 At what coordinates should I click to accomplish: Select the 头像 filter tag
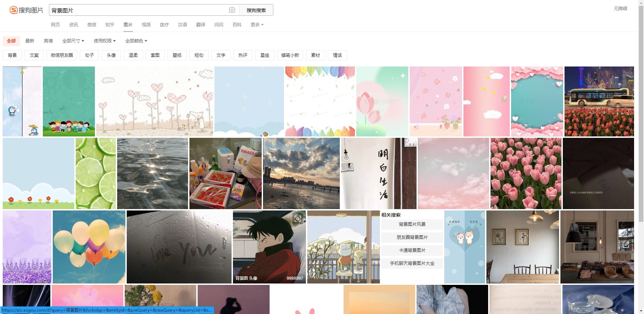(x=111, y=55)
